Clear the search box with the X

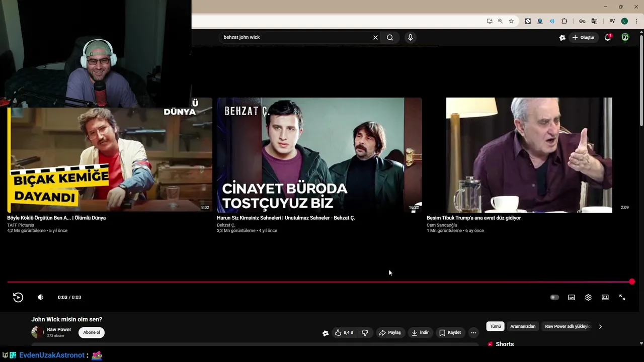[375, 37]
